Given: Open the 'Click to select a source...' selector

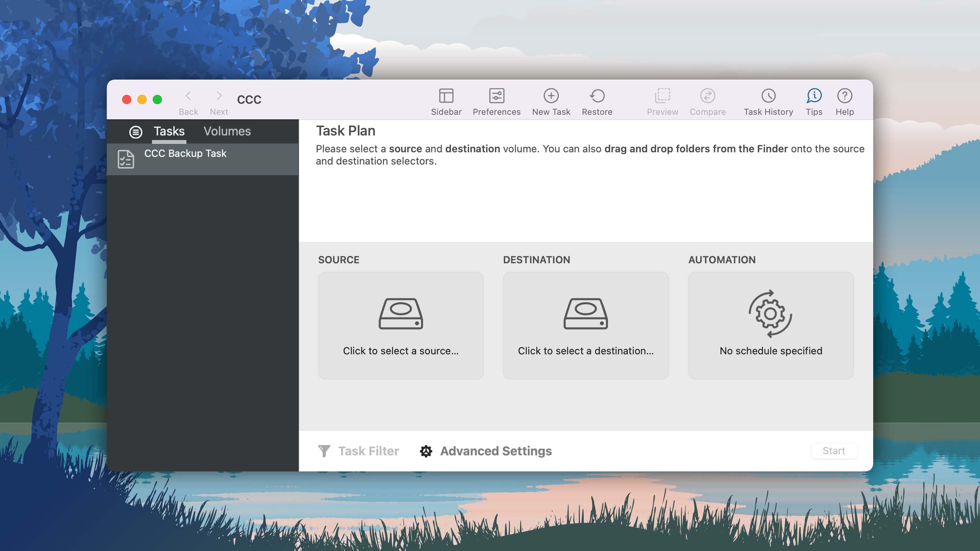Looking at the screenshot, I should [x=401, y=326].
